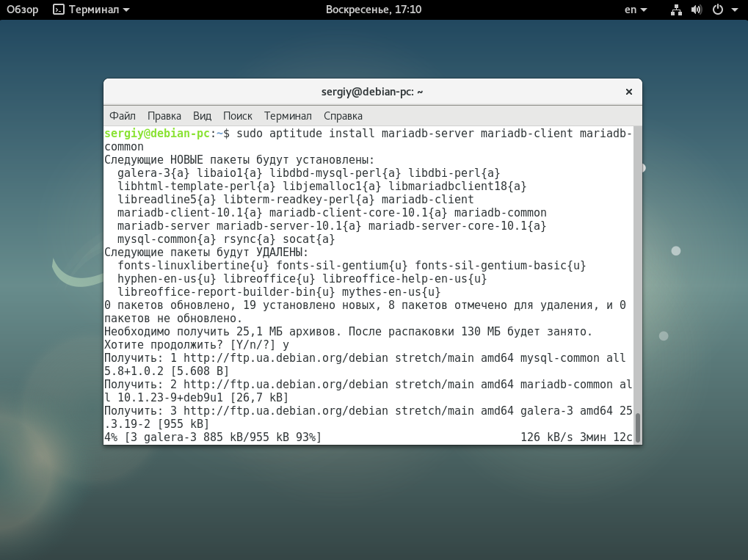Open the Обзор activities overview
The image size is (748, 560).
point(23,10)
